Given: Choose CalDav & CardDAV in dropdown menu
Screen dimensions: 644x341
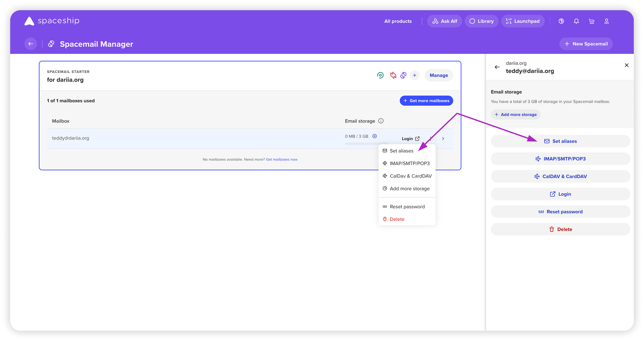Looking at the screenshot, I should pos(407,176).
